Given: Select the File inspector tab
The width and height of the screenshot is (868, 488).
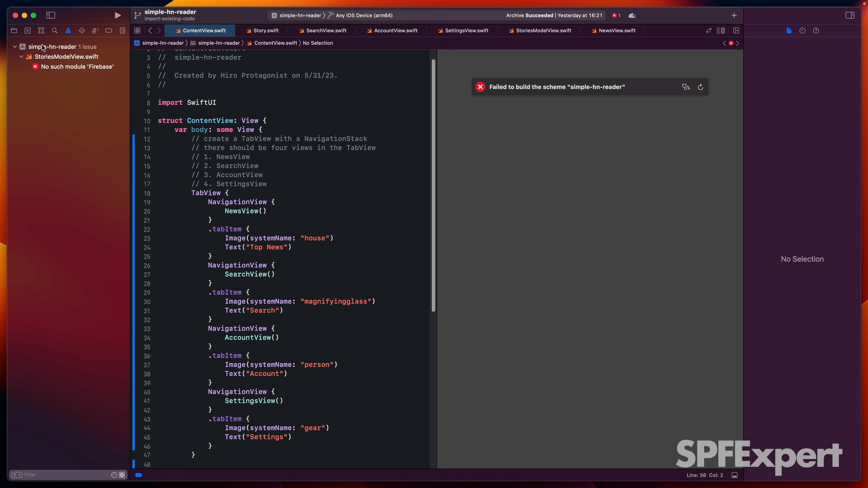Looking at the screenshot, I should (789, 31).
